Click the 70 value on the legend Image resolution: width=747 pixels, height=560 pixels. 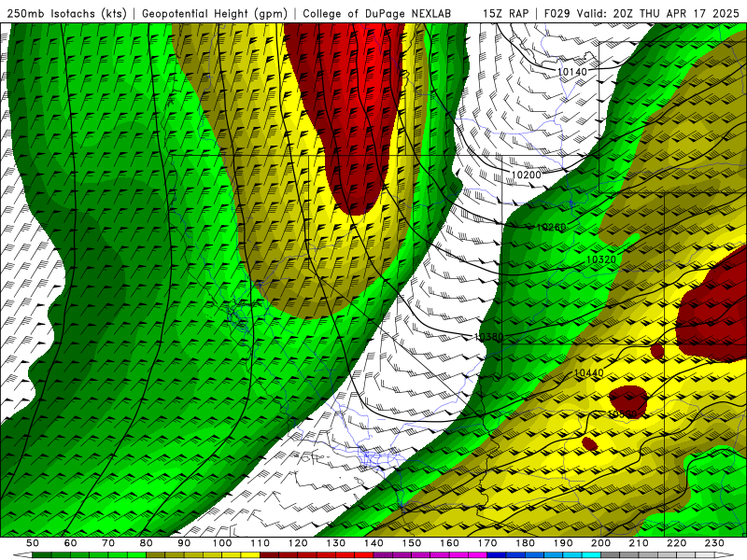tap(108, 543)
